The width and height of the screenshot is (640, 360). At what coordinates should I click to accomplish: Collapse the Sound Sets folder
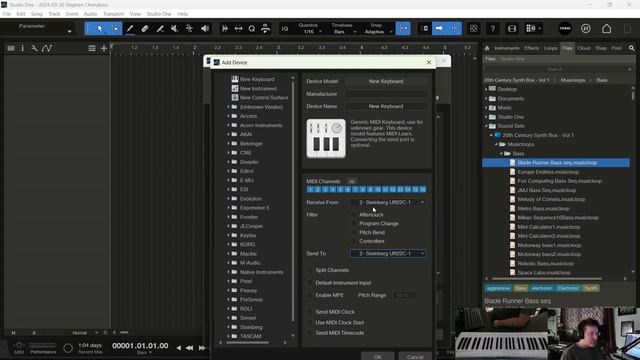pos(486,126)
